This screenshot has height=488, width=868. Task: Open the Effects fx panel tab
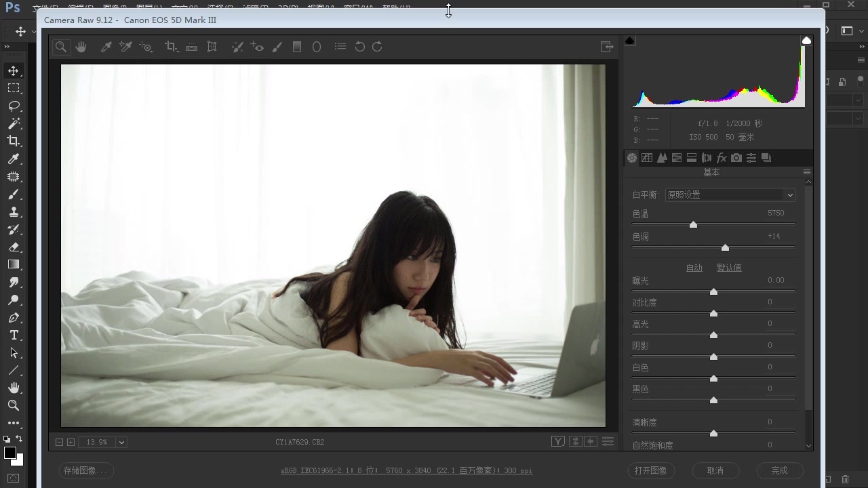point(722,158)
